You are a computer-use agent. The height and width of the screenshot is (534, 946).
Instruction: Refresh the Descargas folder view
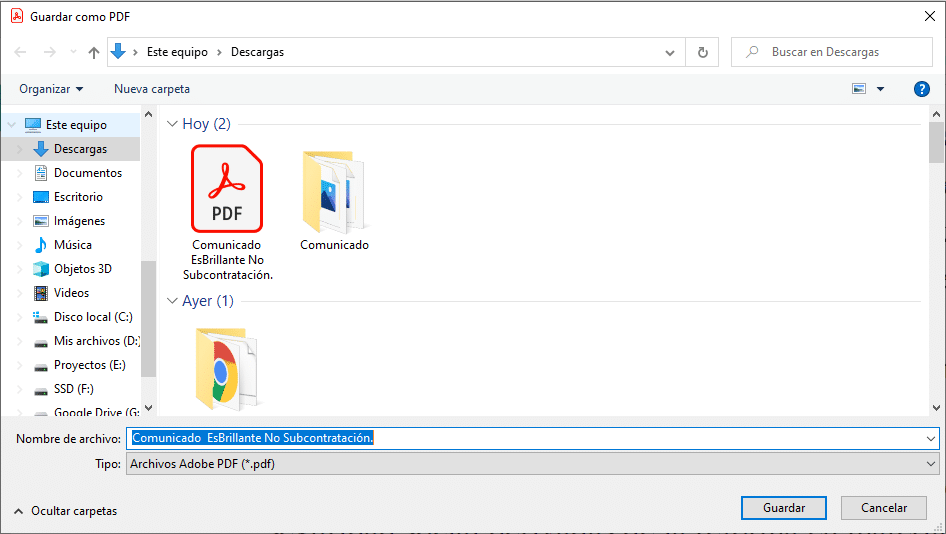(x=702, y=52)
